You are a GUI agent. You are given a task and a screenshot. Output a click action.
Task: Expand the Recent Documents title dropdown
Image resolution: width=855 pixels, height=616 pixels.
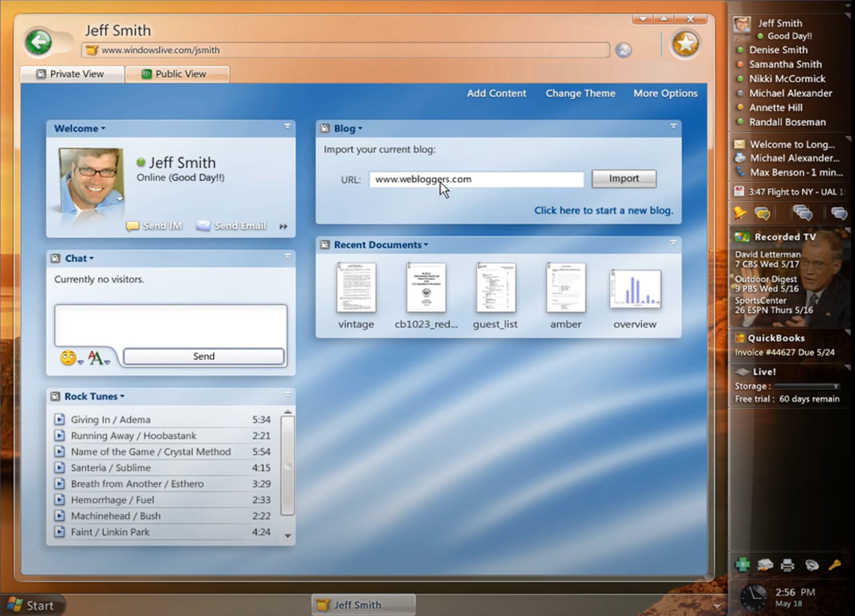click(x=426, y=245)
